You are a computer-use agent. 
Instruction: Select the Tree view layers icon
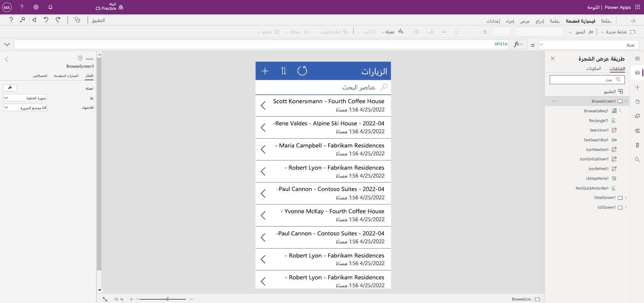coord(637,73)
